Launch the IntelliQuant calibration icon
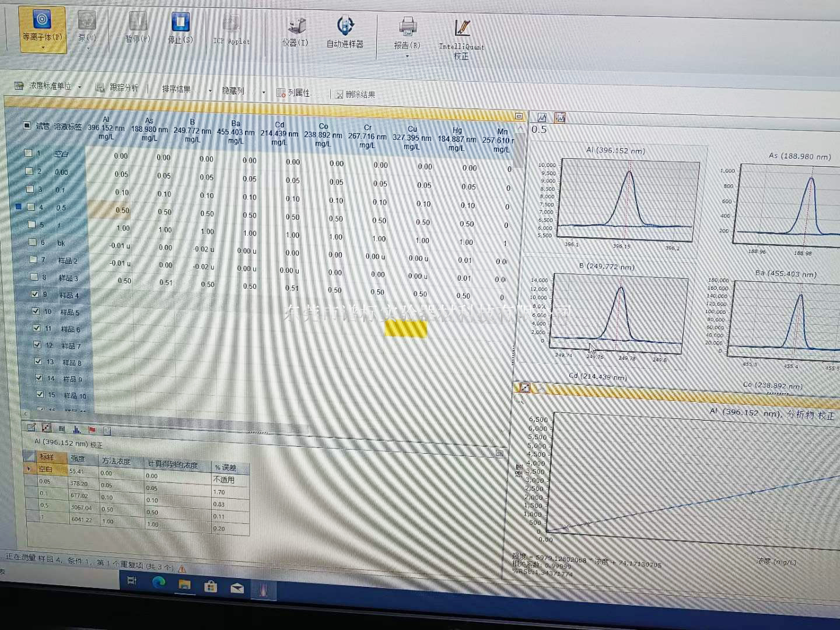The width and height of the screenshot is (840, 630). click(461, 28)
